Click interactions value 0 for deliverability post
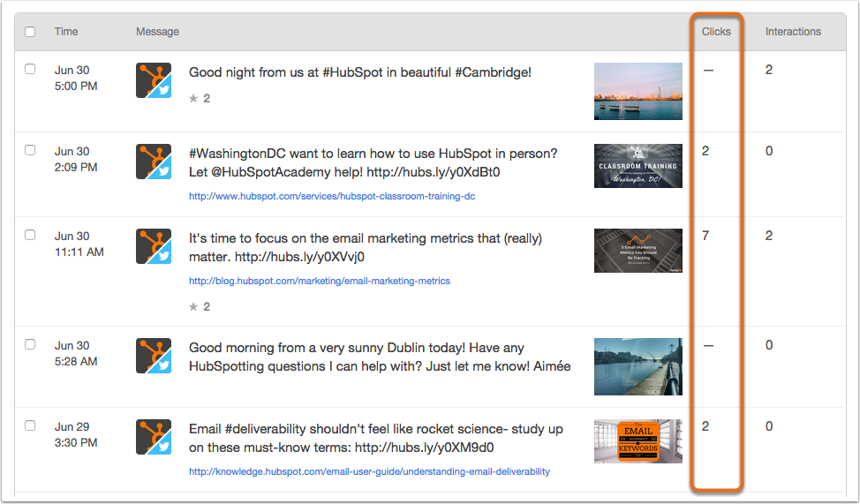This screenshot has height=504, width=860. pyautogui.click(x=769, y=426)
